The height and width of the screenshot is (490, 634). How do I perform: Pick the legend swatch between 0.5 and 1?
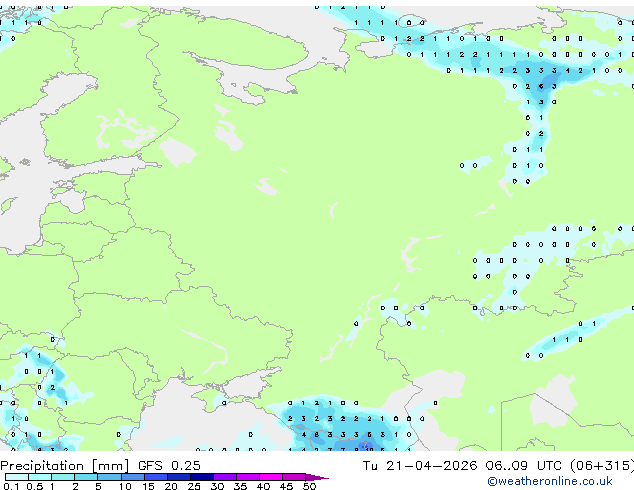pos(40,477)
